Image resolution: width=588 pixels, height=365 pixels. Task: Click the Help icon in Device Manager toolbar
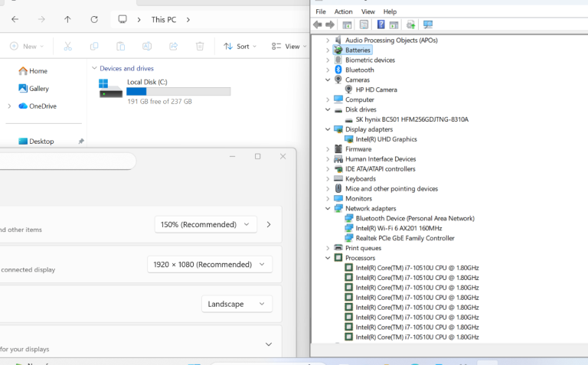(x=381, y=24)
